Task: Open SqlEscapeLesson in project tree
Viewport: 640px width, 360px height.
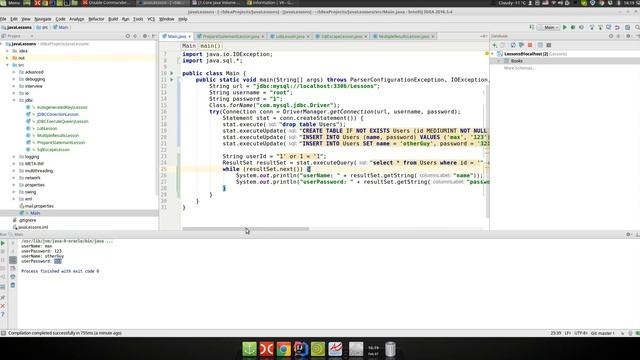Action: 53,149
